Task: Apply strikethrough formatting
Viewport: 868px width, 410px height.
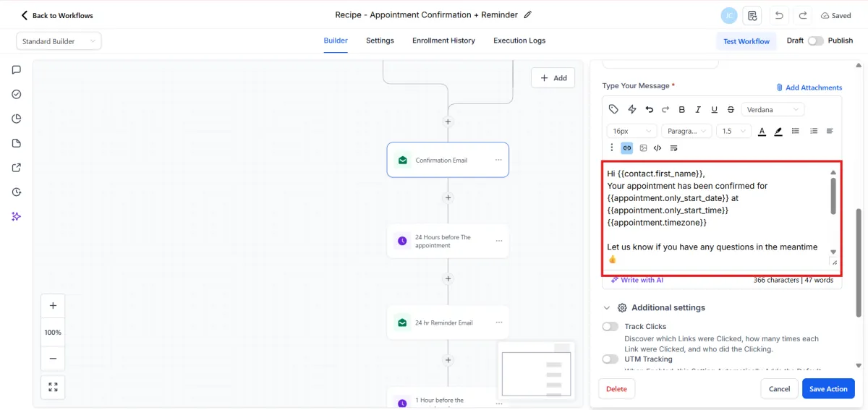Action: tap(731, 109)
